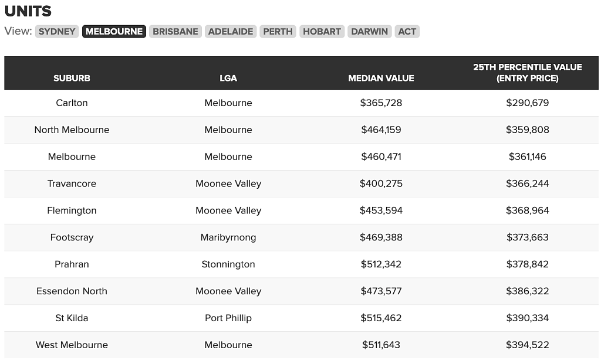601x364 pixels.
Task: Click Prahran entry price $378,842
Action: coord(528,264)
